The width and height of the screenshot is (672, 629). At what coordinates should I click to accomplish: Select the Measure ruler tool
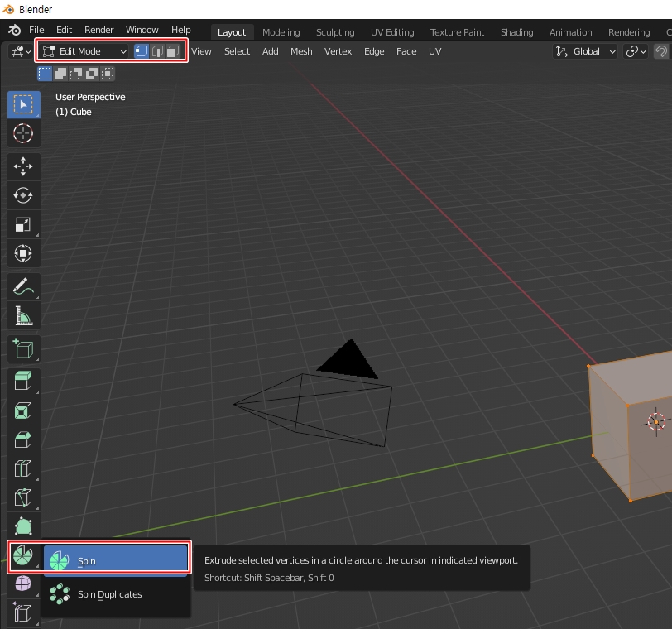pos(23,316)
